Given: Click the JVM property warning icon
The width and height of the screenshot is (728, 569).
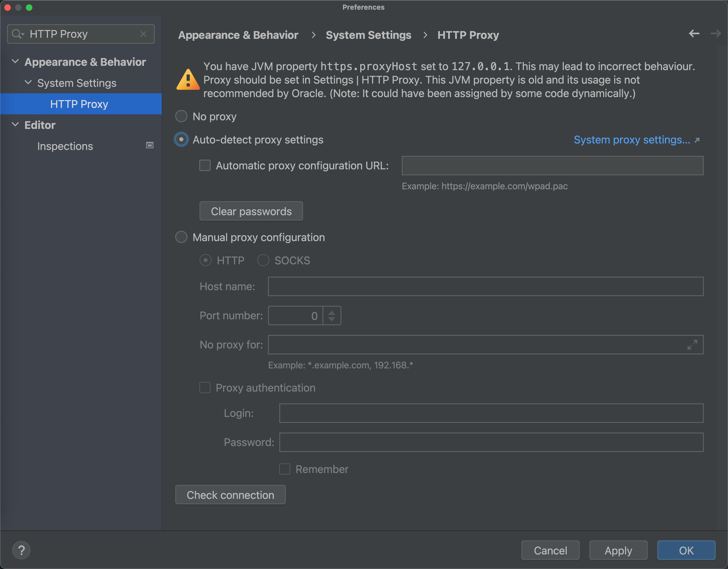Looking at the screenshot, I should [x=188, y=79].
